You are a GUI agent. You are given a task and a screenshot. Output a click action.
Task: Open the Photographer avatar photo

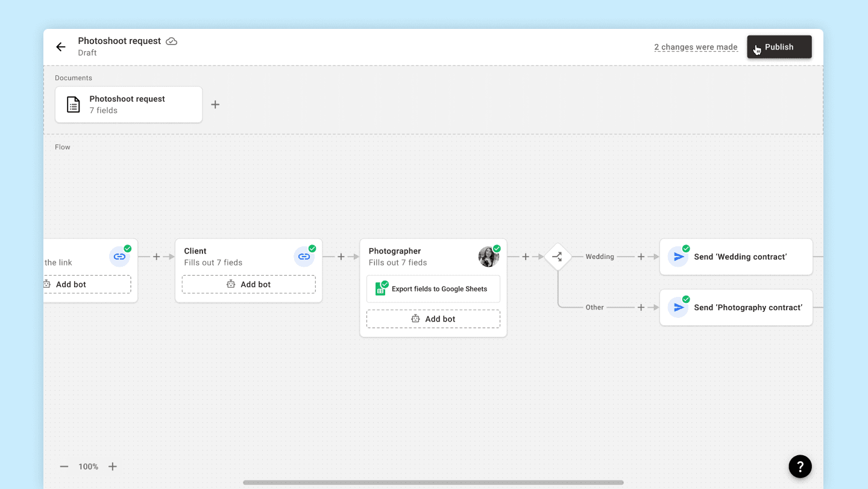pyautogui.click(x=489, y=257)
